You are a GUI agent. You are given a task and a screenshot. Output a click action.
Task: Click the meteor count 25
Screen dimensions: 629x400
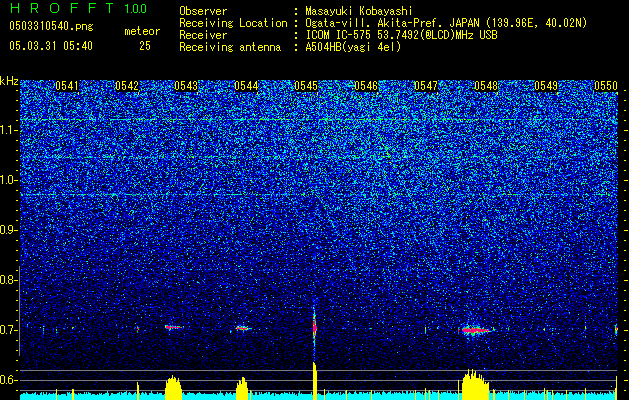(x=145, y=46)
